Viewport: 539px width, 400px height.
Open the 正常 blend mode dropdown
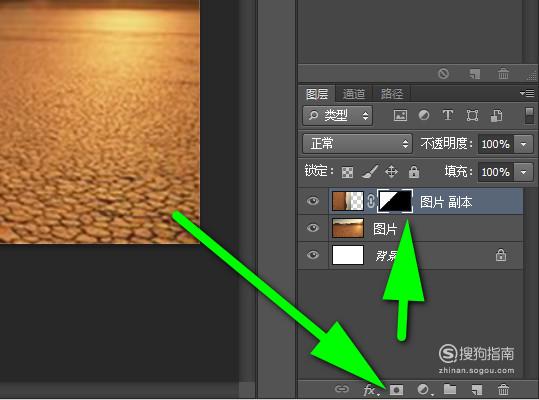click(x=358, y=144)
